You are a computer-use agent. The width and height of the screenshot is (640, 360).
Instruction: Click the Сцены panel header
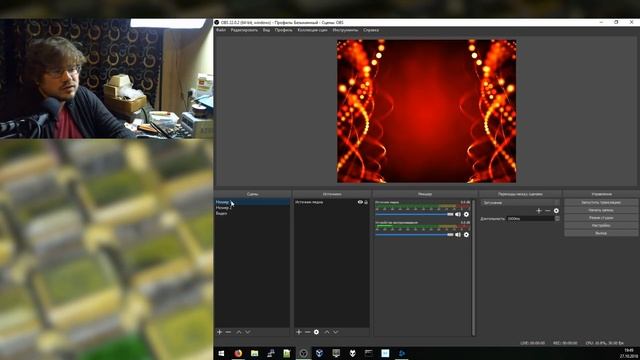pos(252,194)
